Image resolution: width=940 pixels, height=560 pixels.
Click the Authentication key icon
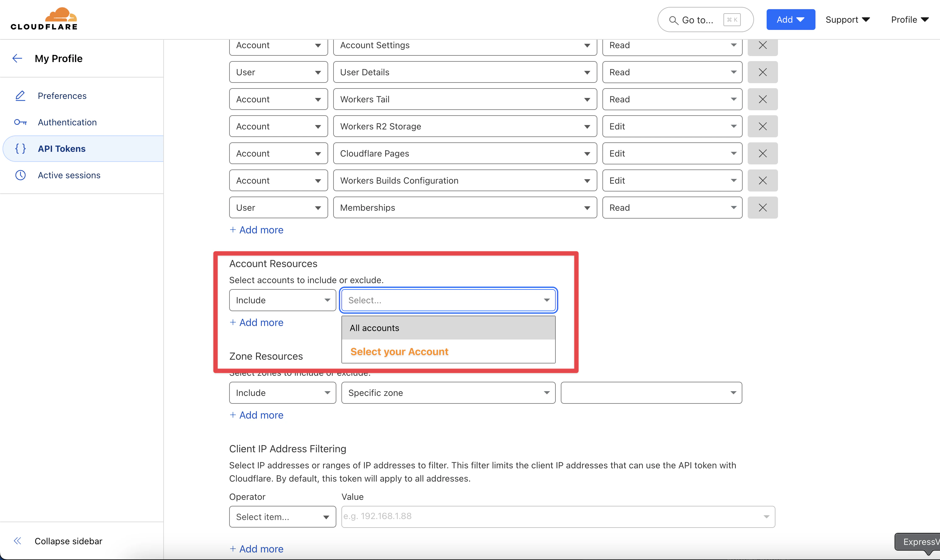(20, 122)
